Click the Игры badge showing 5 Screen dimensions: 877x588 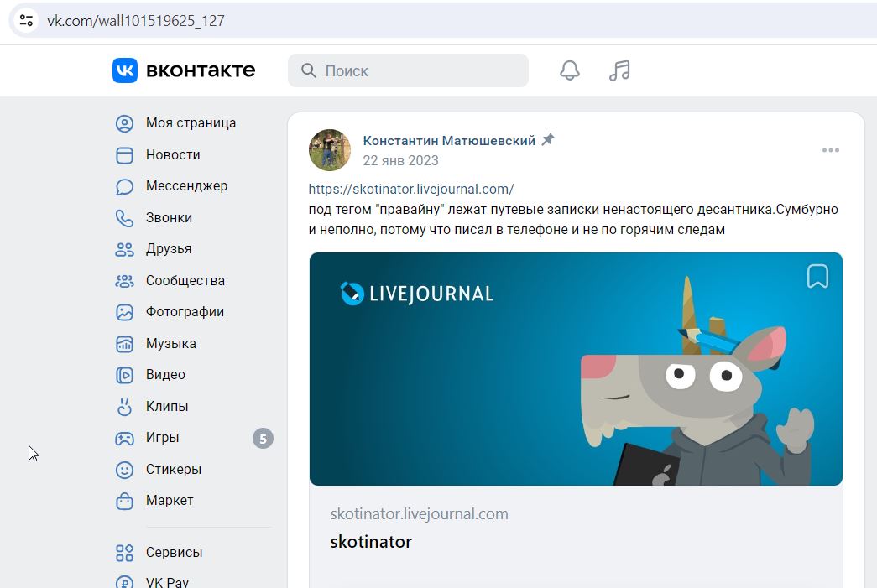point(263,439)
